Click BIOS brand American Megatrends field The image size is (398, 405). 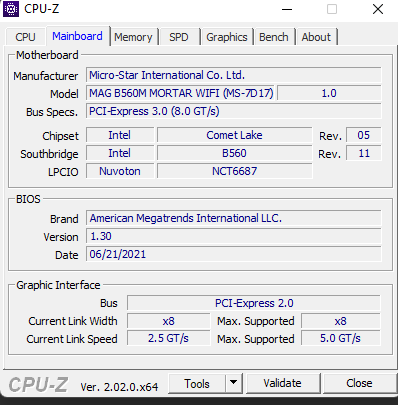pos(234,218)
